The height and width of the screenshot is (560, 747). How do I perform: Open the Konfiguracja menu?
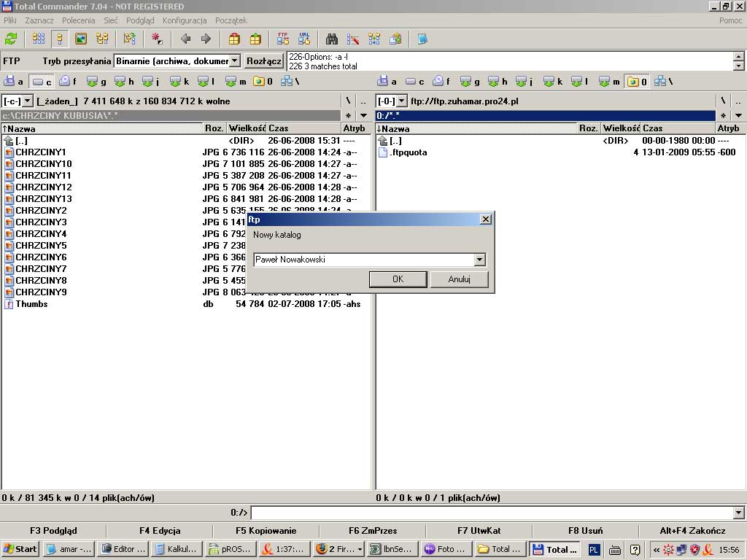(x=184, y=20)
